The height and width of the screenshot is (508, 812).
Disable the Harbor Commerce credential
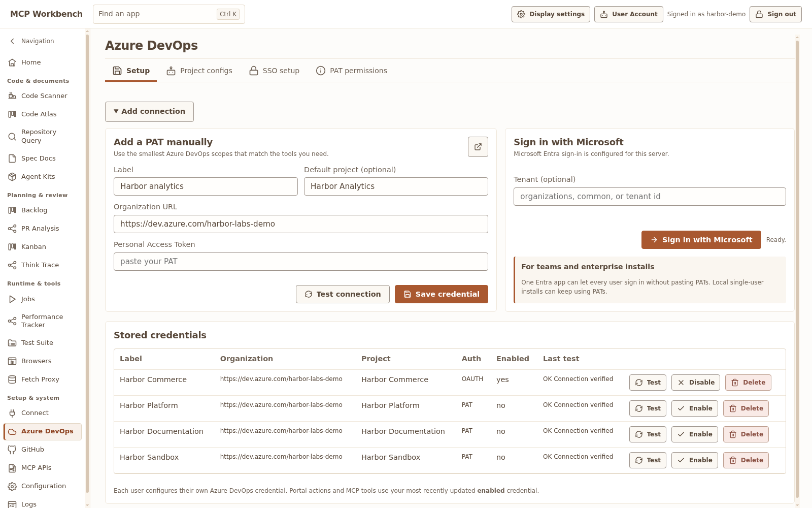coord(695,383)
